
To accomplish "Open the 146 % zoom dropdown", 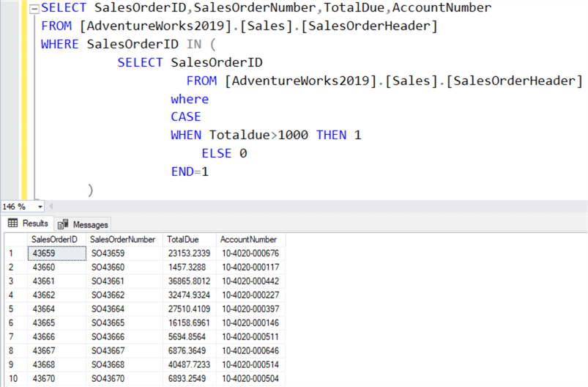I will 40,207.
